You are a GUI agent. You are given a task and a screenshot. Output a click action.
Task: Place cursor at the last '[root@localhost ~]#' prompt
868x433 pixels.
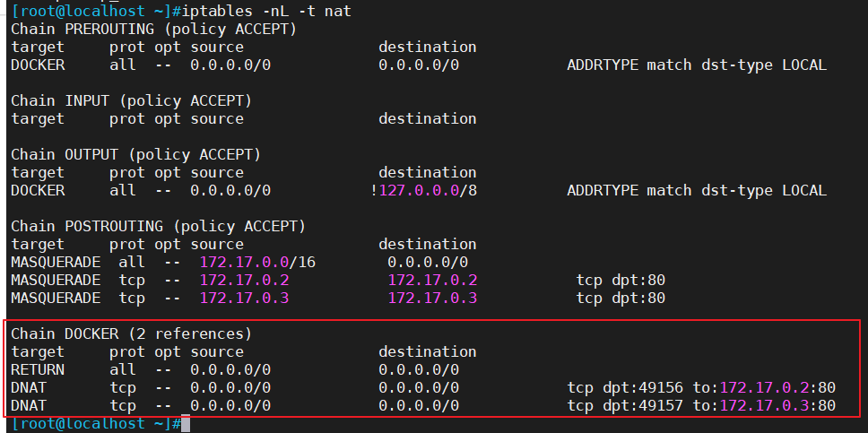(x=96, y=423)
